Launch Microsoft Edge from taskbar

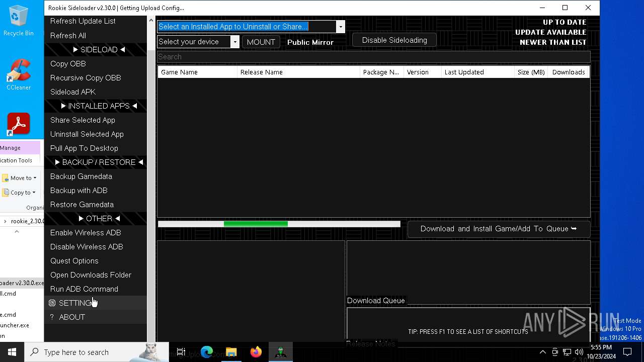click(x=207, y=352)
